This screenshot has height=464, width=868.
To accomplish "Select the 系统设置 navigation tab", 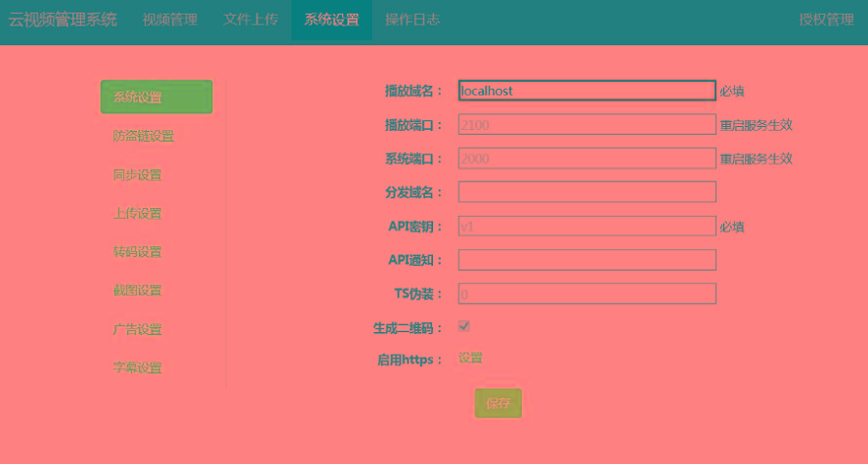I will click(x=331, y=20).
